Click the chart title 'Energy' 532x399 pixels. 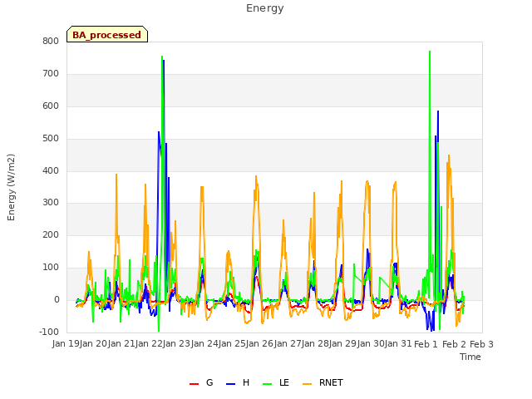(264, 8)
